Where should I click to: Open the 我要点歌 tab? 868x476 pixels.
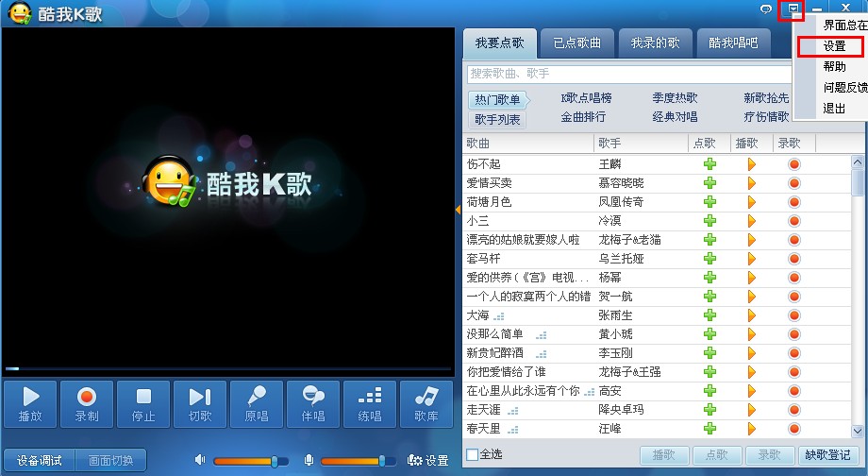[499, 43]
